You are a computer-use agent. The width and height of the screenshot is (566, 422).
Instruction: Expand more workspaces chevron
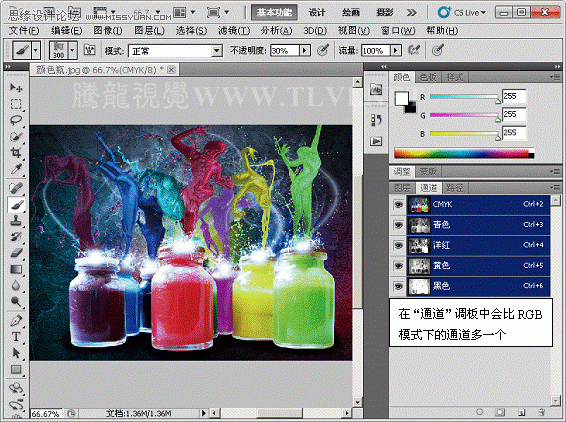(x=411, y=13)
